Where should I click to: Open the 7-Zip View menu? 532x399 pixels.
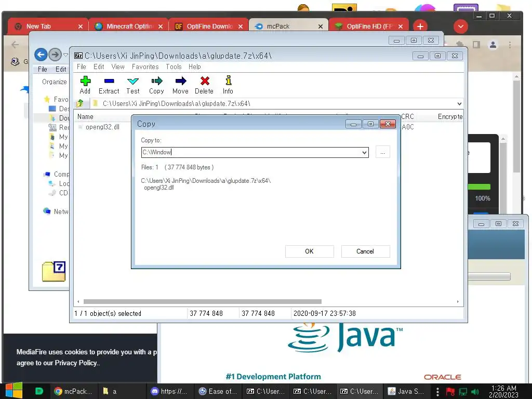pos(118,66)
